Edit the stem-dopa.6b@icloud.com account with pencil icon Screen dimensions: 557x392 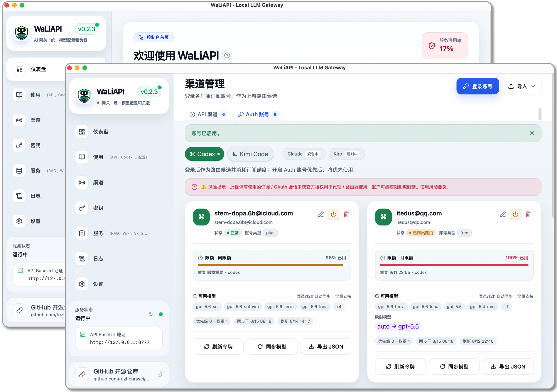point(321,214)
